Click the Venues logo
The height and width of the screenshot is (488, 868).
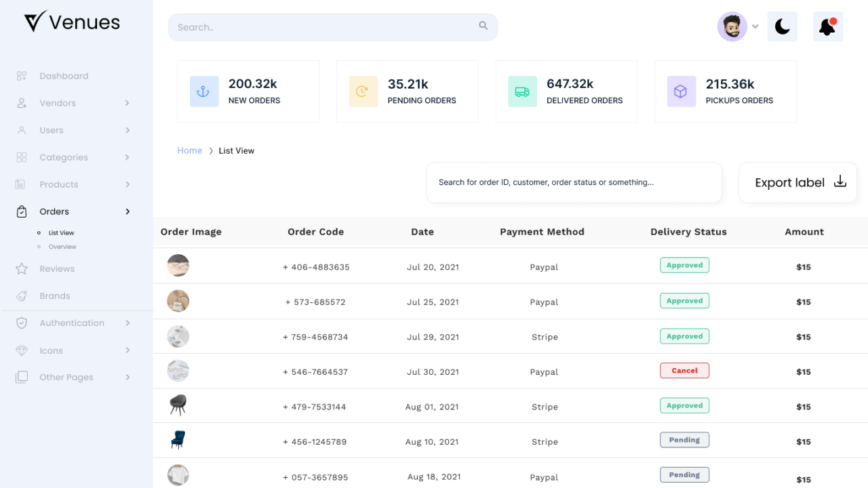(72, 22)
